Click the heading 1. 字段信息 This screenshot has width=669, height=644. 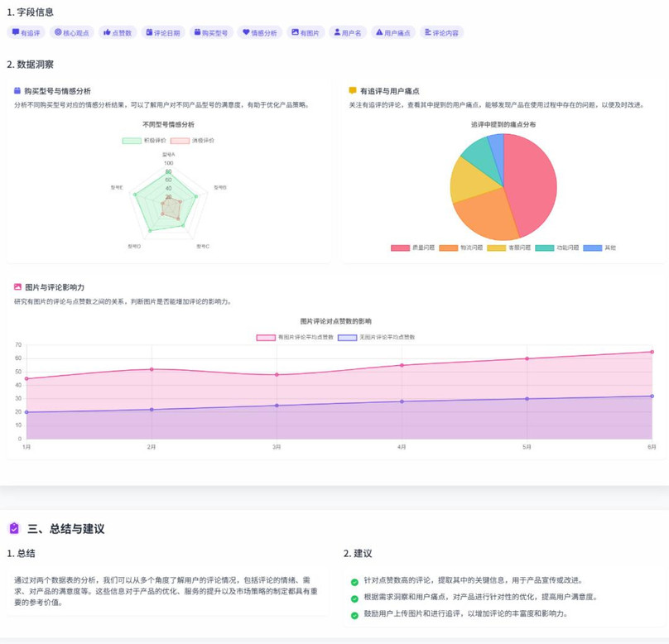[x=31, y=12]
